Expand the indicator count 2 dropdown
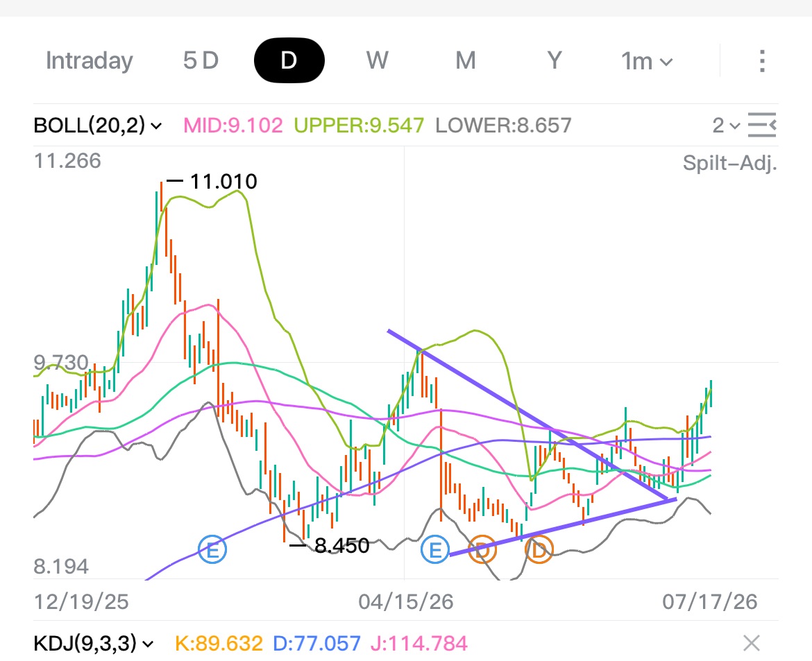Screen dimensions: 812x661 coord(726,126)
